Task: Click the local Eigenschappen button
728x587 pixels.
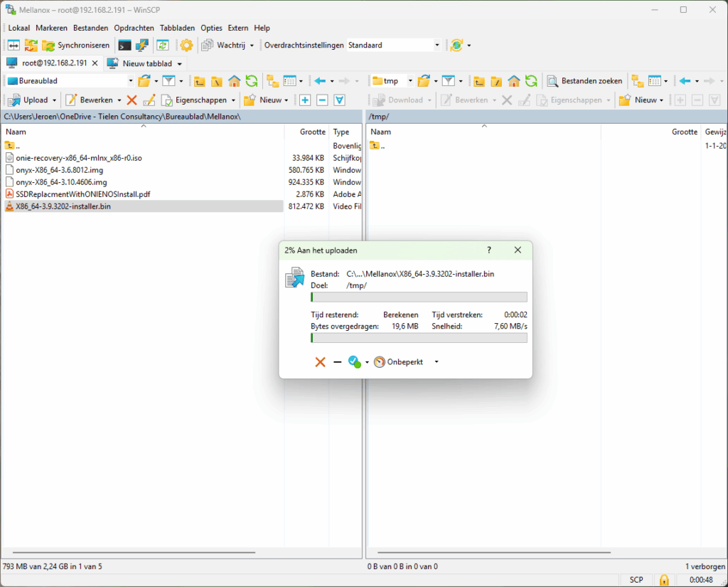Action: pos(194,100)
